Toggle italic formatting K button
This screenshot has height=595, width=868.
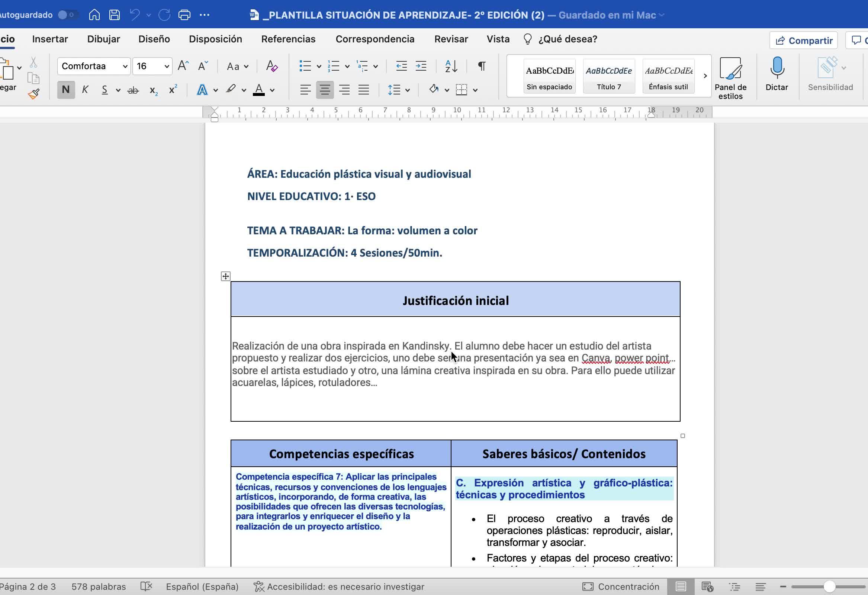tap(85, 90)
